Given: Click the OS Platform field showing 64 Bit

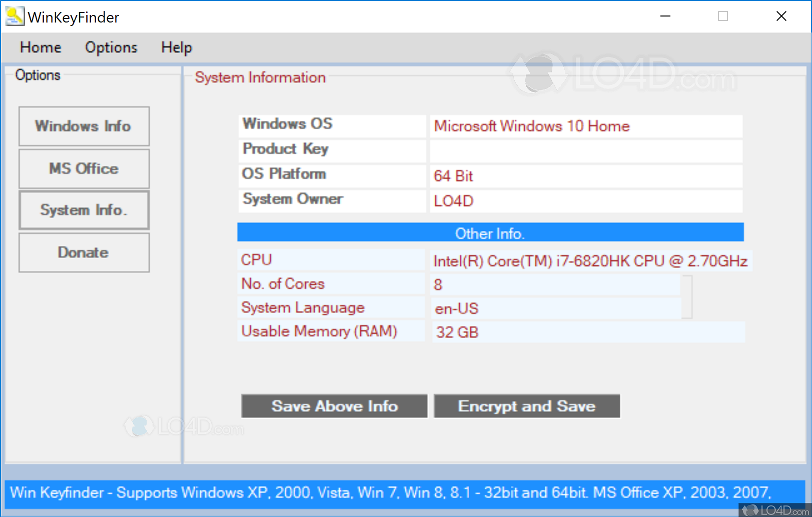Looking at the screenshot, I should pyautogui.click(x=585, y=176).
